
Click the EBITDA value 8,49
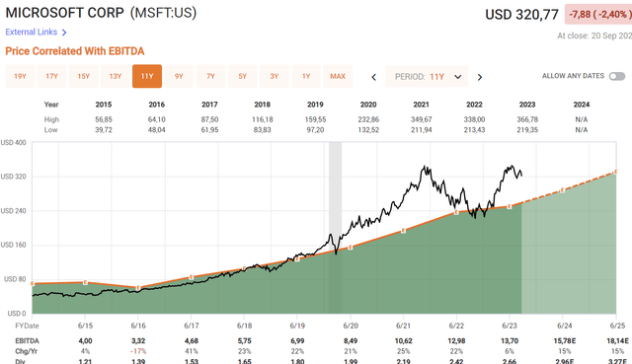(351, 341)
